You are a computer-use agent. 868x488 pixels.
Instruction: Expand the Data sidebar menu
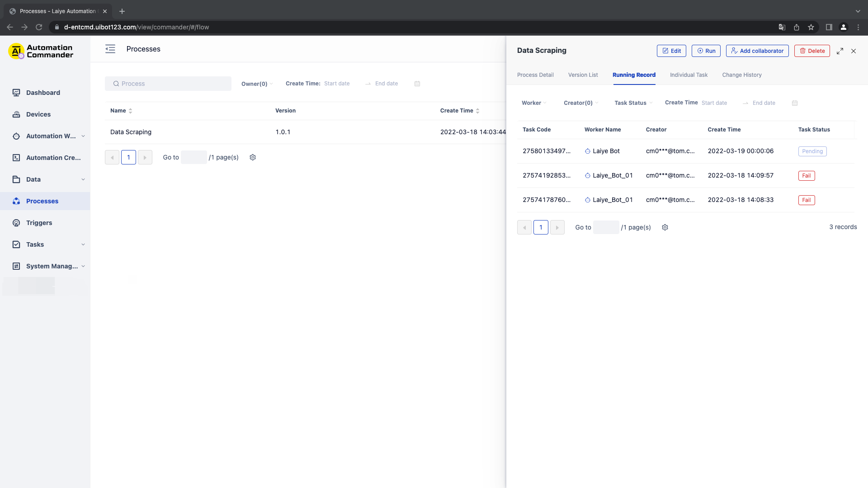click(49, 179)
